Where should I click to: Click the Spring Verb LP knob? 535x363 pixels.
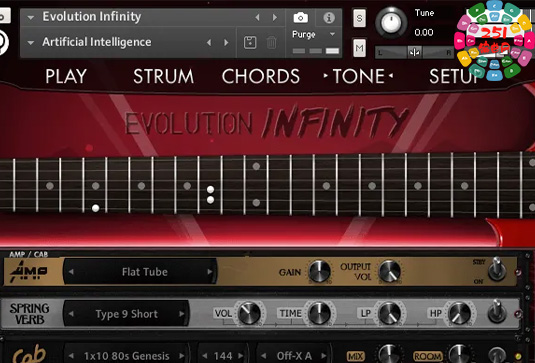point(390,313)
